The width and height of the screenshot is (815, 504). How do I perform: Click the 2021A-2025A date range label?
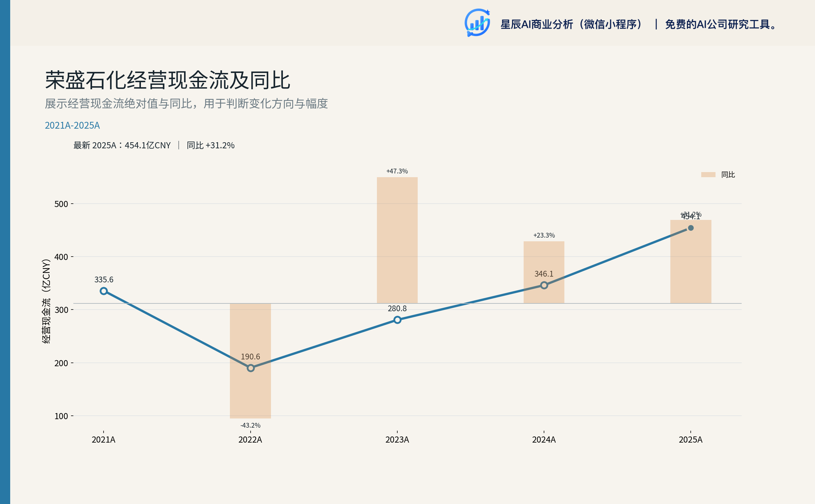click(x=72, y=126)
